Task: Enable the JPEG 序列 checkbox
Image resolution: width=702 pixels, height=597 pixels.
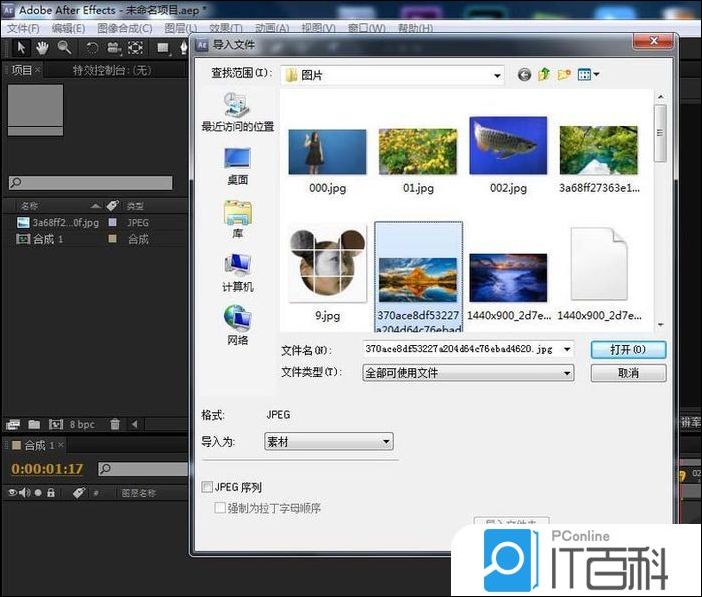Action: 207,487
